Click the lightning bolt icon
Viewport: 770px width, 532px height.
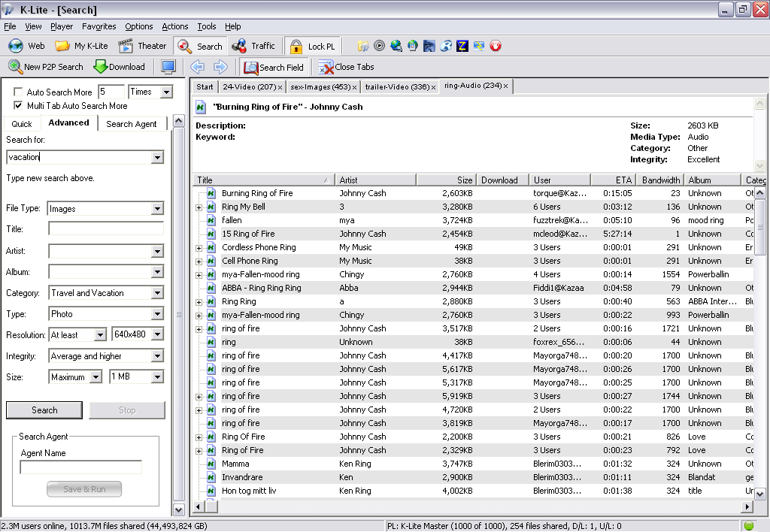(x=479, y=46)
